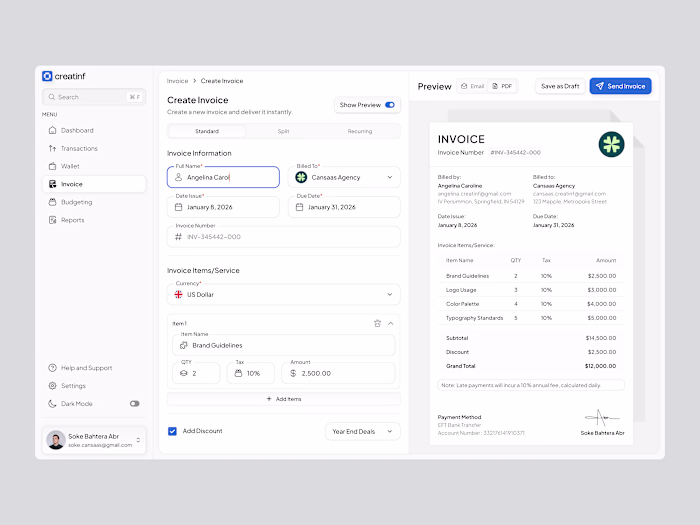Screen dimensions: 700x525
Task: Click the Dark Mode moon icon
Action: (x=52, y=404)
